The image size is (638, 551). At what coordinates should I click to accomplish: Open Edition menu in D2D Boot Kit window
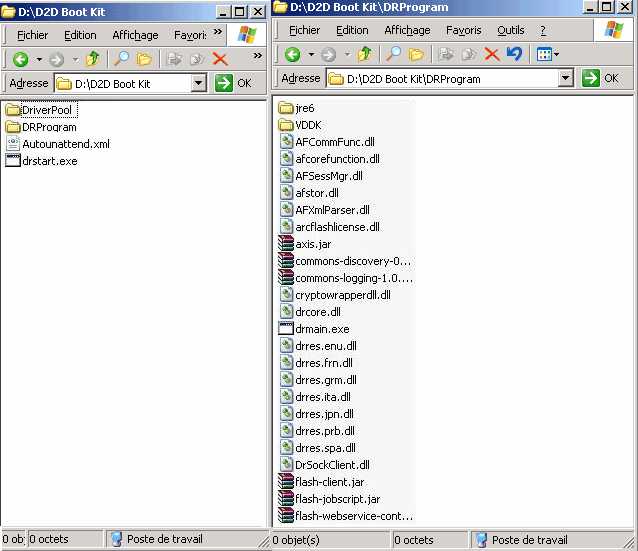tap(80, 35)
